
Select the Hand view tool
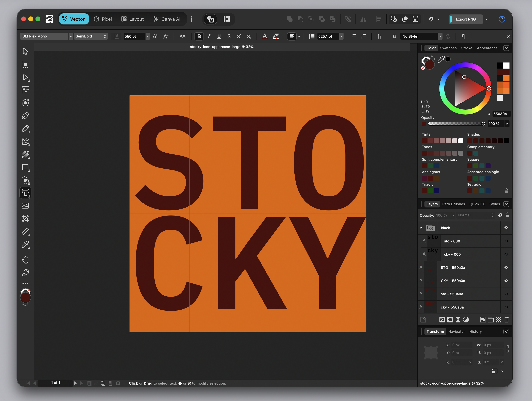(x=25, y=260)
